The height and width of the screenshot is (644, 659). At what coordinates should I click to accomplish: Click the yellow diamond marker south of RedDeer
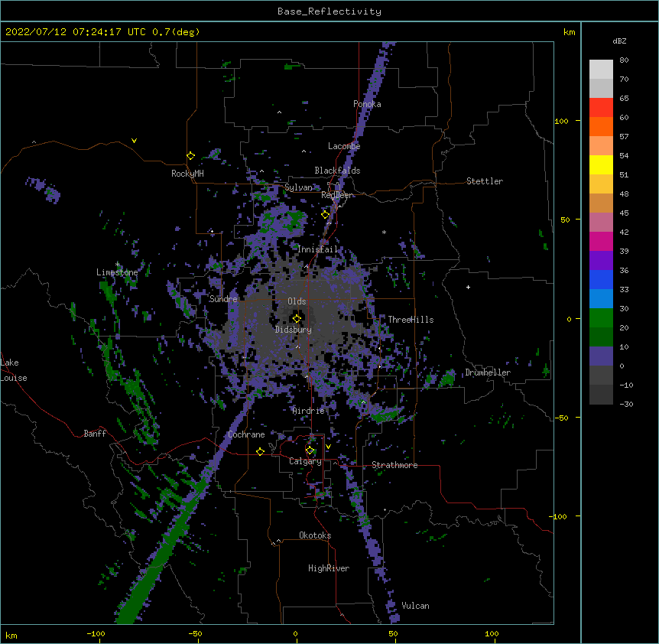326,215
